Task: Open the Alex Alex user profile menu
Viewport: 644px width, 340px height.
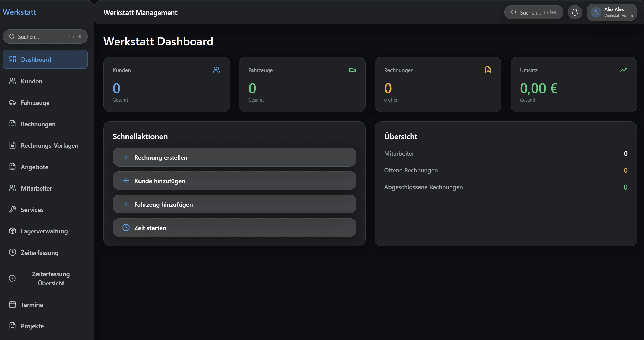Action: (x=612, y=12)
